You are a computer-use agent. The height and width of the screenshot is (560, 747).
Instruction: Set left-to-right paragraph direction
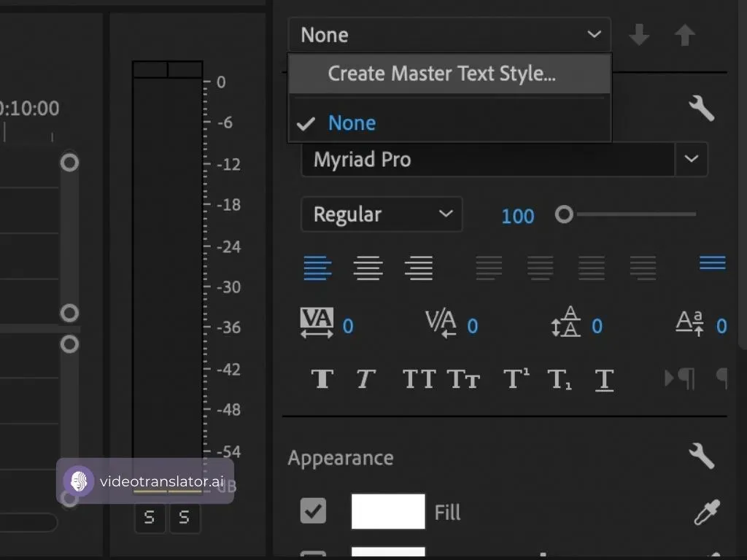tap(680, 379)
